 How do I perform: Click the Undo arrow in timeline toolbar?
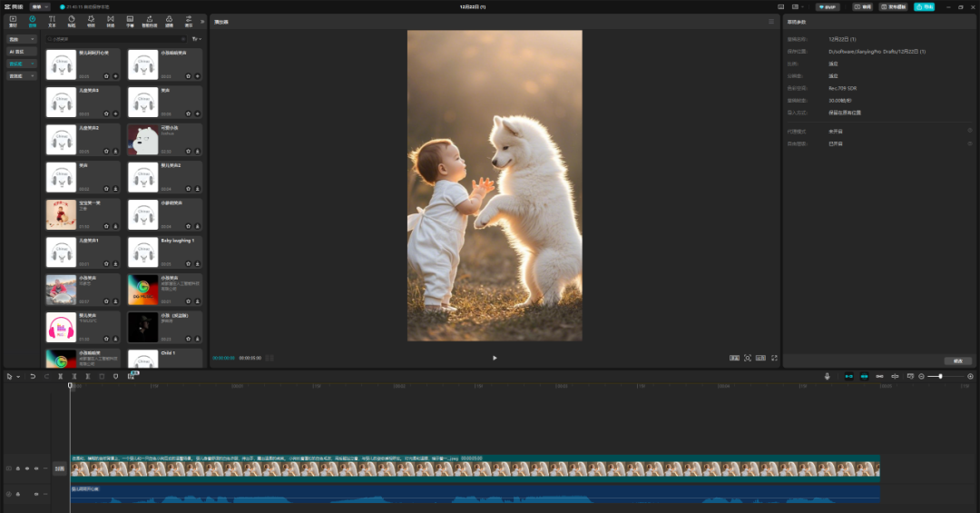click(33, 376)
